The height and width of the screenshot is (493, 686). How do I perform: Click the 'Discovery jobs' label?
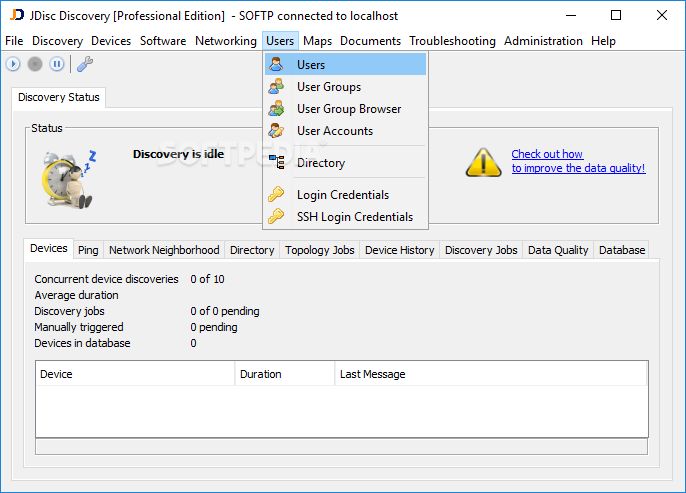(x=69, y=311)
